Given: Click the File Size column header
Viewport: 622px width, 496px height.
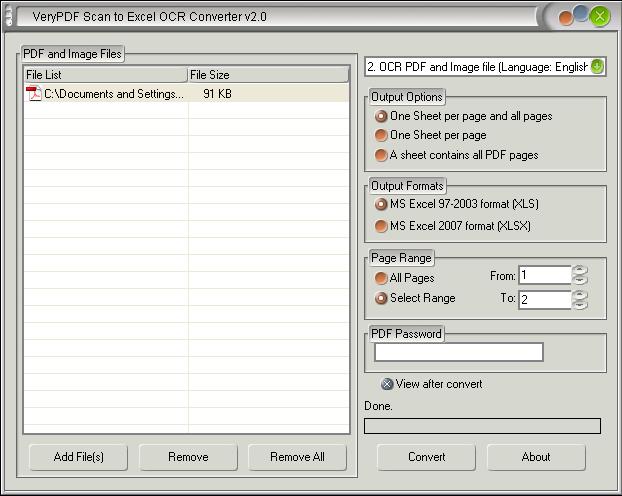Looking at the screenshot, I should click(268, 75).
